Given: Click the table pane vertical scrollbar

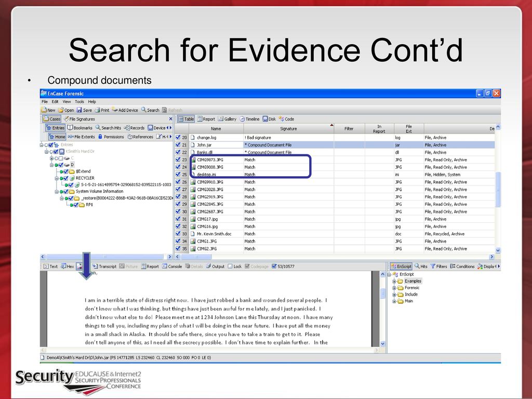Looking at the screenshot, I should point(498,189).
